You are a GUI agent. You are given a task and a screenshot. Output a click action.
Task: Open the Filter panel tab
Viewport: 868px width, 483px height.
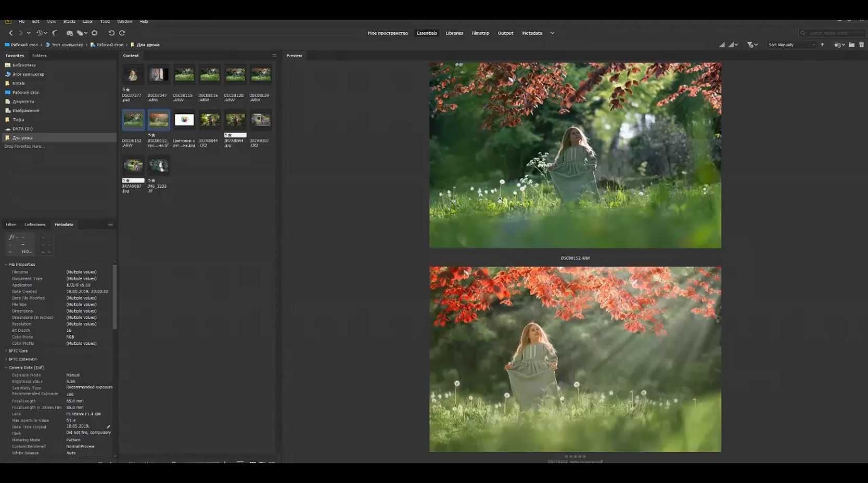11,225
